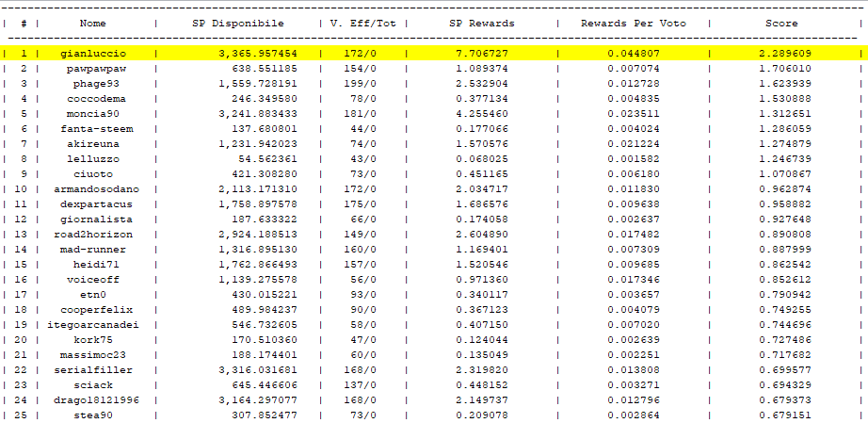The width and height of the screenshot is (868, 423).
Task: Click the score 0.927648
Action: coord(785,220)
